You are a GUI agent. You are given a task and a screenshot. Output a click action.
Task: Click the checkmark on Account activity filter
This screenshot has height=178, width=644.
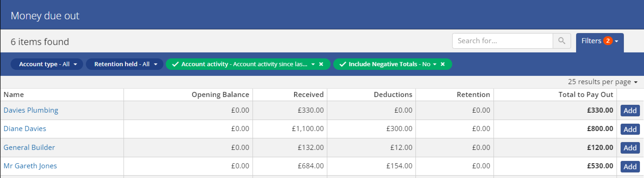click(175, 64)
